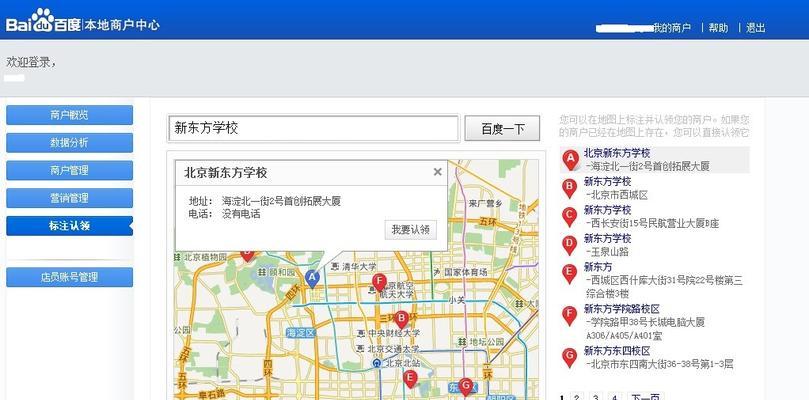
Task: Select the A pin icon in the results list
Action: click(570, 159)
